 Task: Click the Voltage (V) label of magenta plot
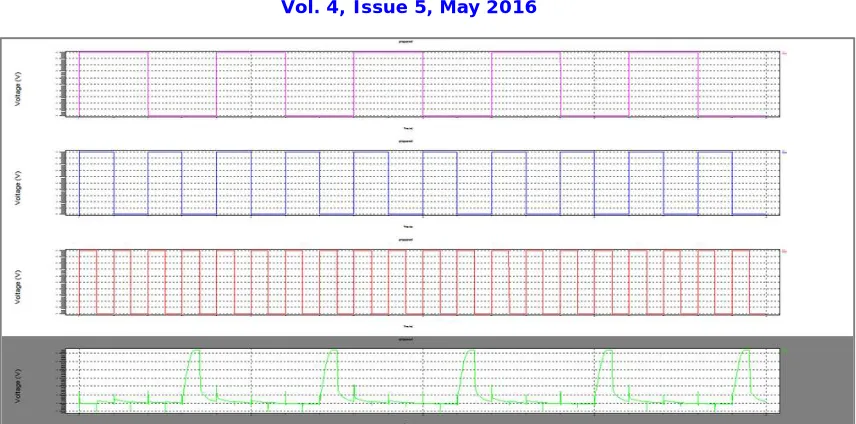[19, 87]
